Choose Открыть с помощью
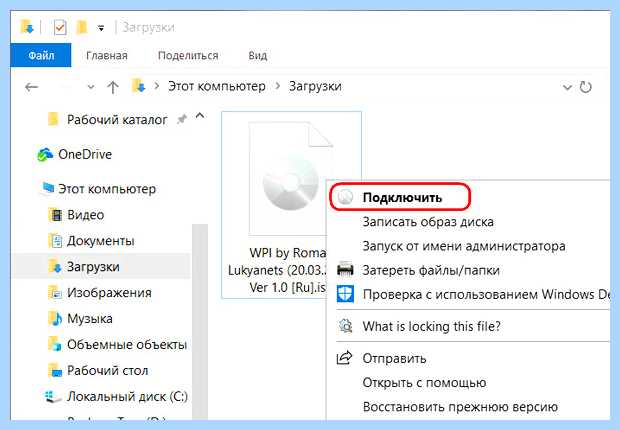Viewport: 620px width, 430px height. coord(424,383)
